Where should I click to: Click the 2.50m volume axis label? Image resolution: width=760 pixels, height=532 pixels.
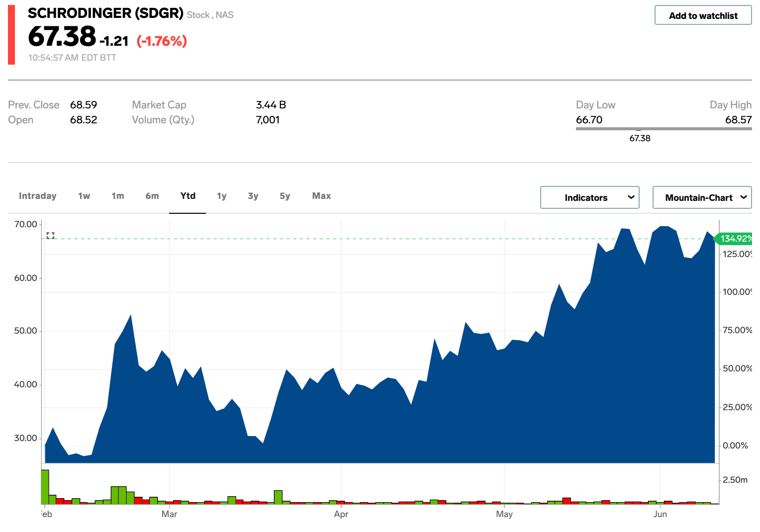(x=735, y=480)
